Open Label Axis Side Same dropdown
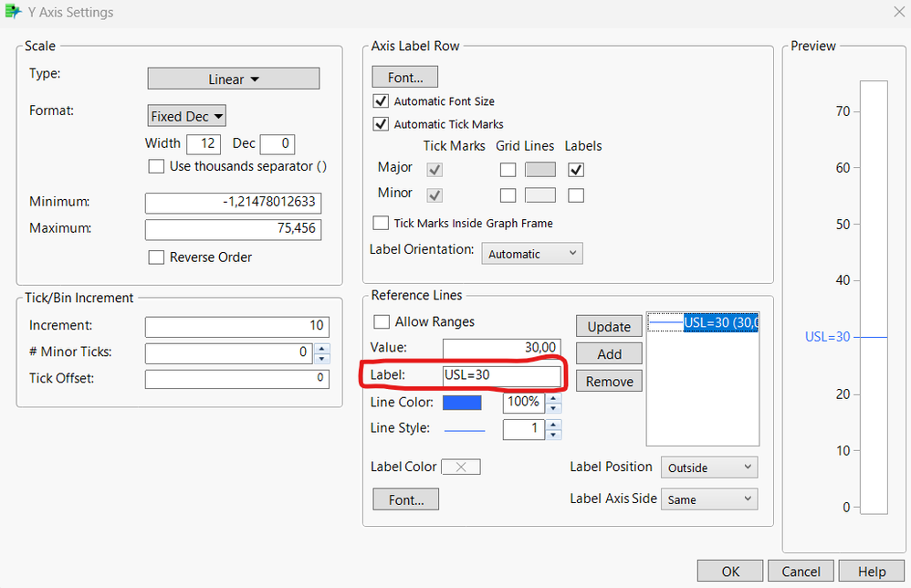Viewport: 911px width, 588px height. (709, 499)
